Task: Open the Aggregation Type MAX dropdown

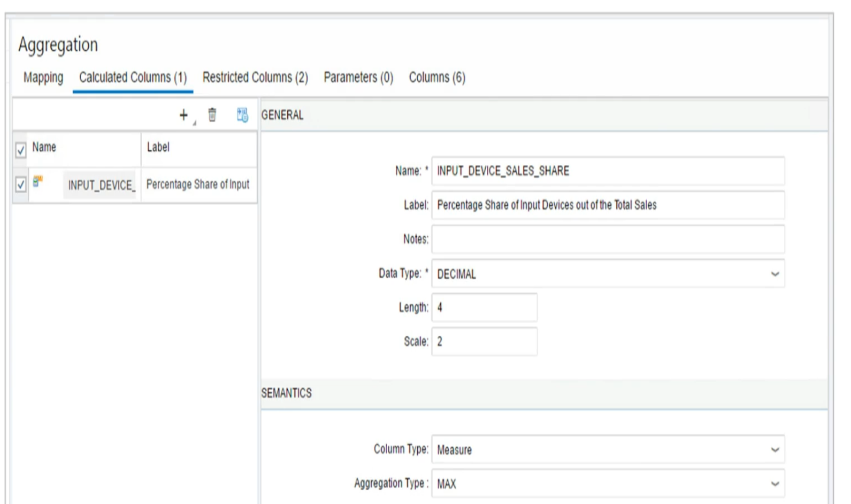Action: click(608, 484)
